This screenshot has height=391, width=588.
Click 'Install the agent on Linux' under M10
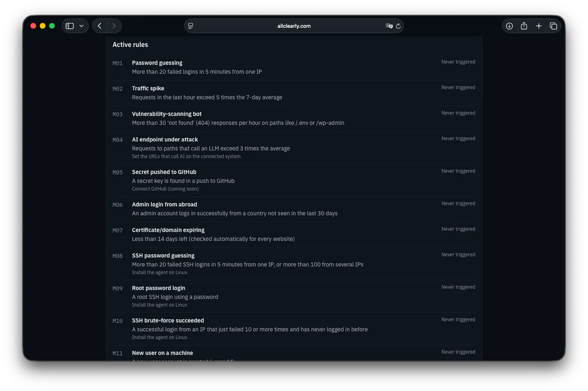pyautogui.click(x=159, y=337)
